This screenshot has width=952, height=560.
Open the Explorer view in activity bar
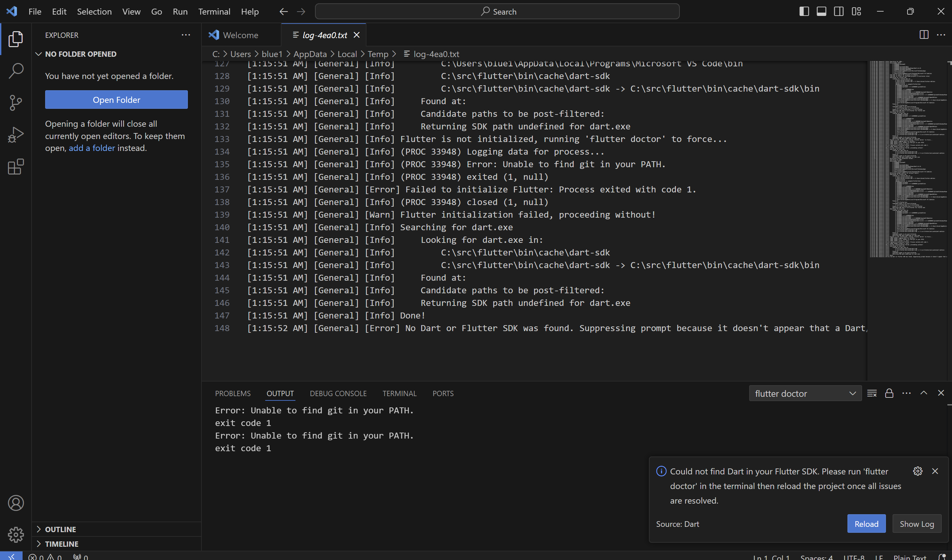16,39
